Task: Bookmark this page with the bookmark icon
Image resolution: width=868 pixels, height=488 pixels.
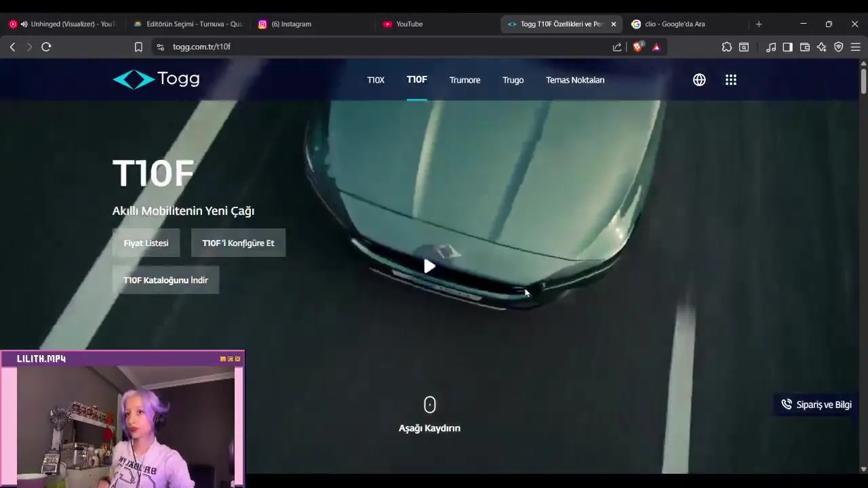Action: pyautogui.click(x=138, y=47)
